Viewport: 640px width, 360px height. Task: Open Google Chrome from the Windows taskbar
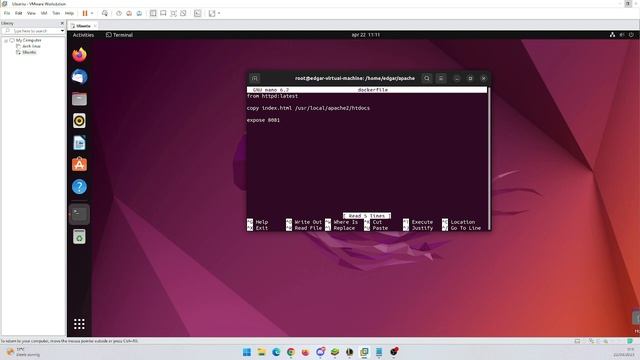(291, 352)
